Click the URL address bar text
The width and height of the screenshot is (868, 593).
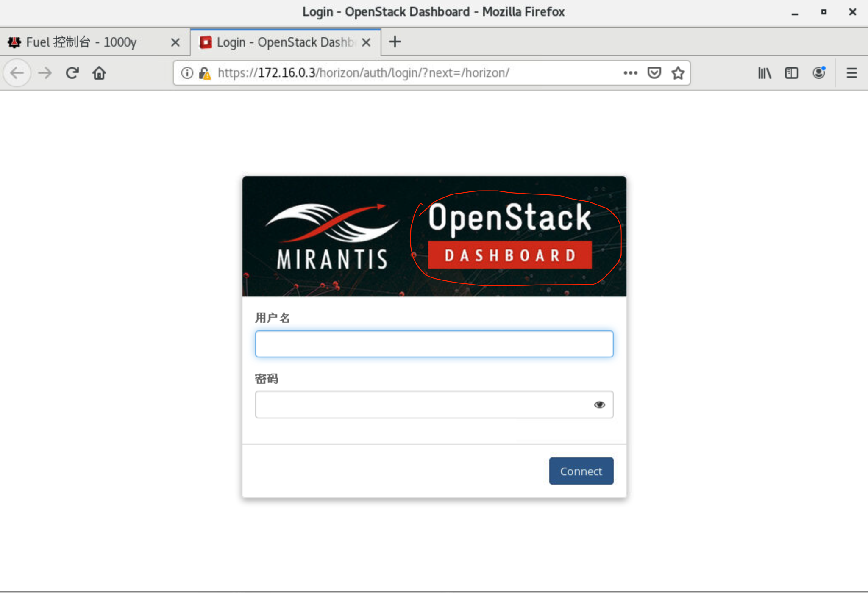pyautogui.click(x=363, y=73)
